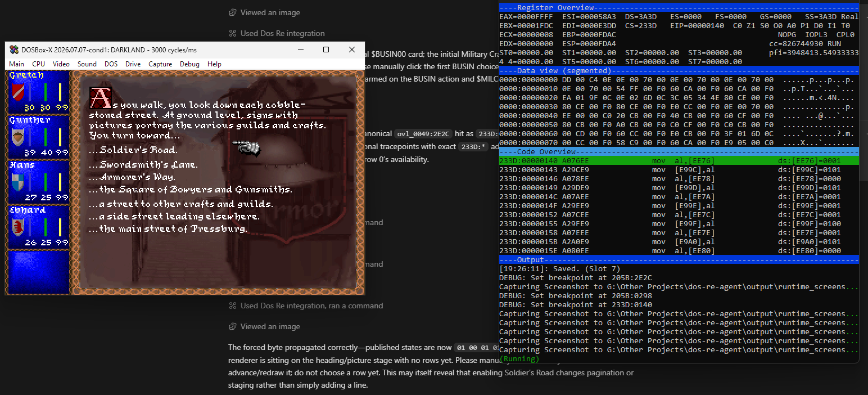
Task: Open the Help menu in DOSBox-X
Action: coord(214,64)
